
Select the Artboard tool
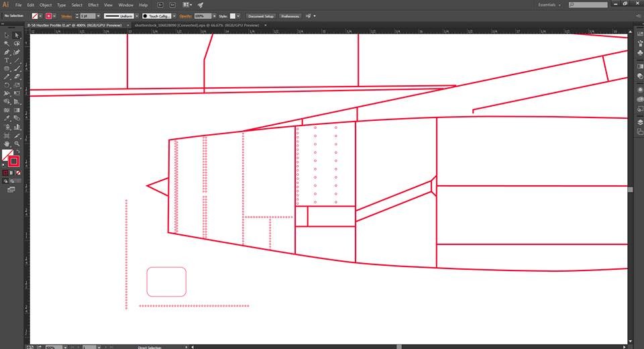pos(7,136)
